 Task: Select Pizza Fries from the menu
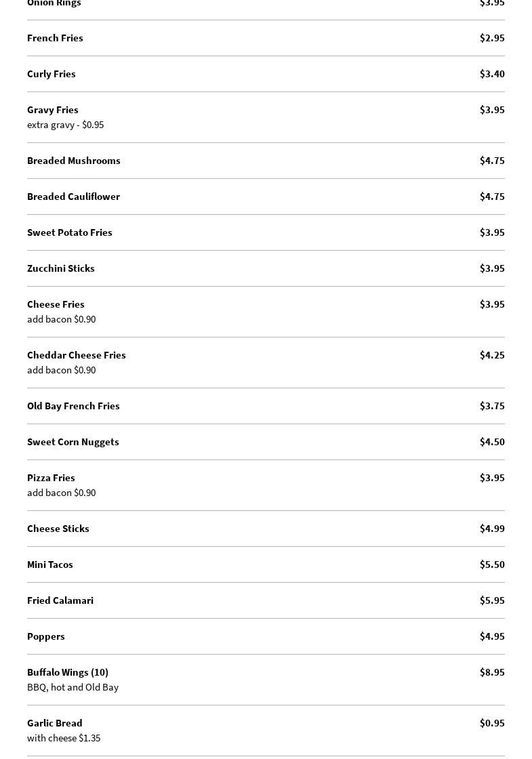click(51, 478)
